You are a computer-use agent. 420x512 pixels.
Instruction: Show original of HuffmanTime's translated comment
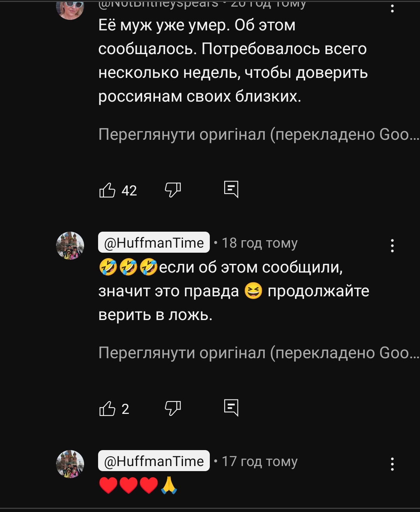pyautogui.click(x=258, y=353)
